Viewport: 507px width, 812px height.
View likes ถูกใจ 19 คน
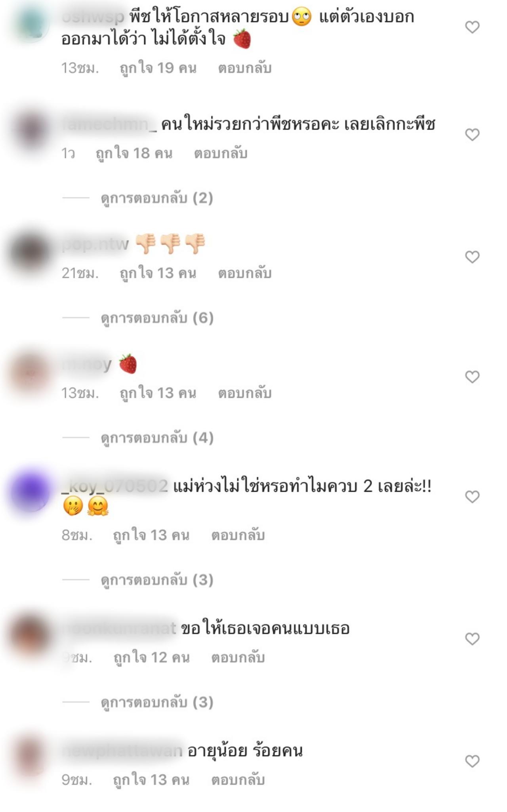pos(158,68)
